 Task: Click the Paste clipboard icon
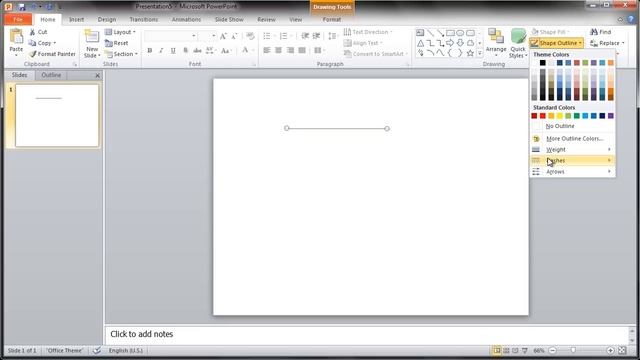coord(16,37)
